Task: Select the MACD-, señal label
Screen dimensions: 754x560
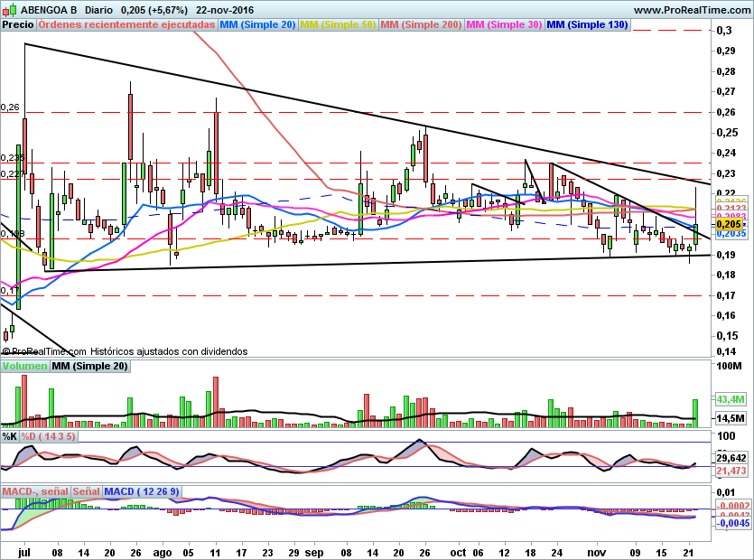Action: (x=33, y=491)
